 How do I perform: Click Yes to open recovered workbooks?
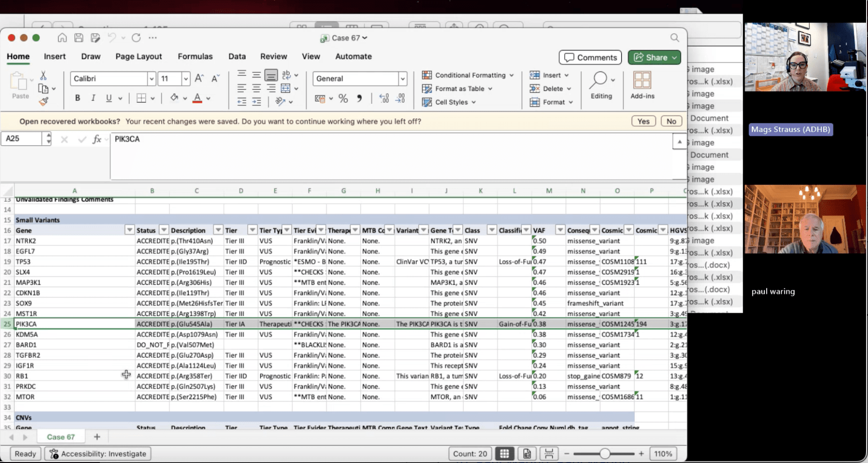point(643,121)
